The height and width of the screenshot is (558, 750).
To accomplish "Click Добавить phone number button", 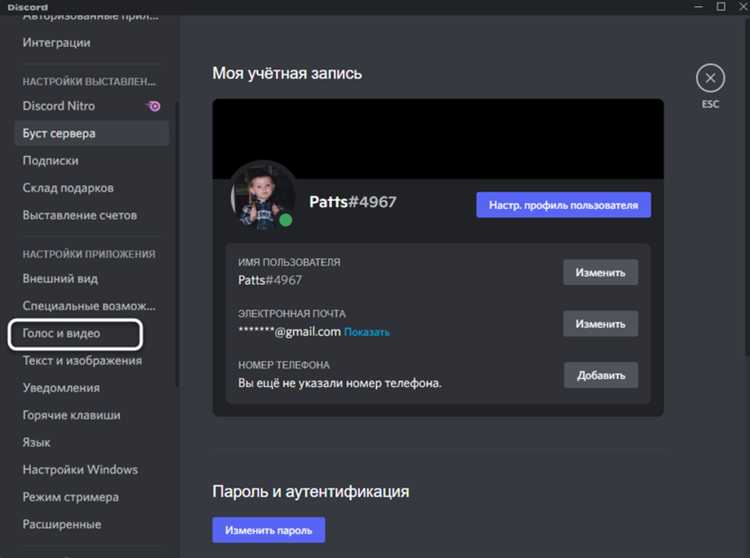I will pyautogui.click(x=601, y=375).
